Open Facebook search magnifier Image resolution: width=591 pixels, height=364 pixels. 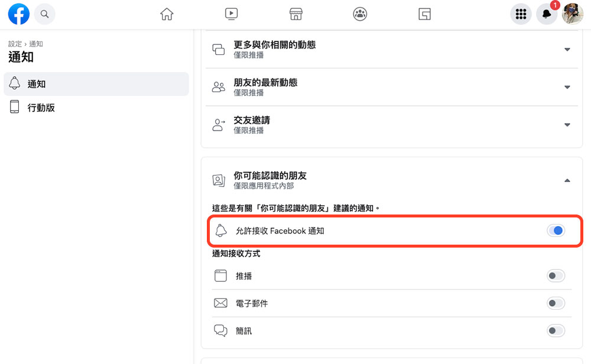coord(44,14)
